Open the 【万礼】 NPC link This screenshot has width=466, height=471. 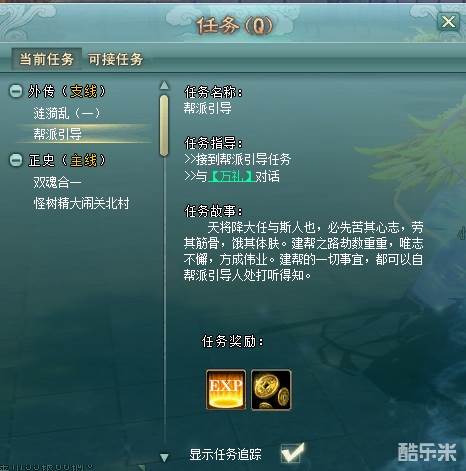pos(231,176)
